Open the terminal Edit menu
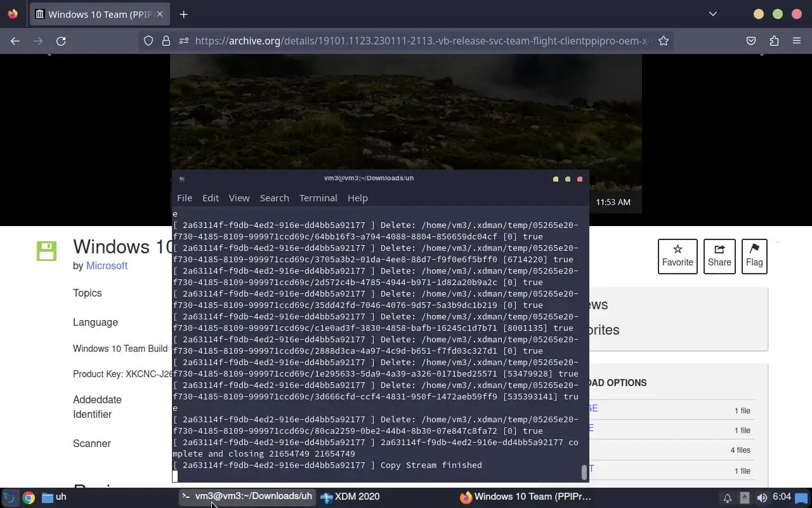The image size is (812, 508). coord(211,198)
